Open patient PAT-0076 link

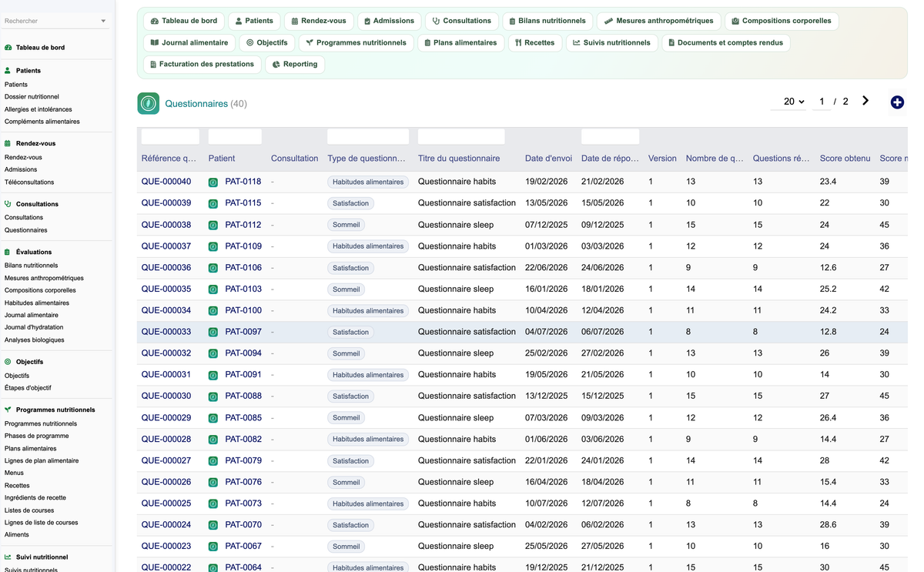[x=243, y=482]
